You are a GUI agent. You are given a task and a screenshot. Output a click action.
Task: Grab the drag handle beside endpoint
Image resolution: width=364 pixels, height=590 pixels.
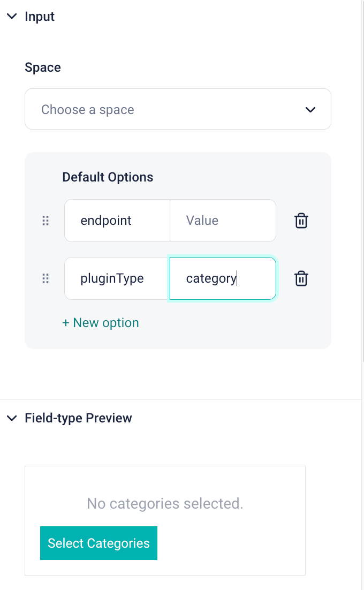coord(45,221)
